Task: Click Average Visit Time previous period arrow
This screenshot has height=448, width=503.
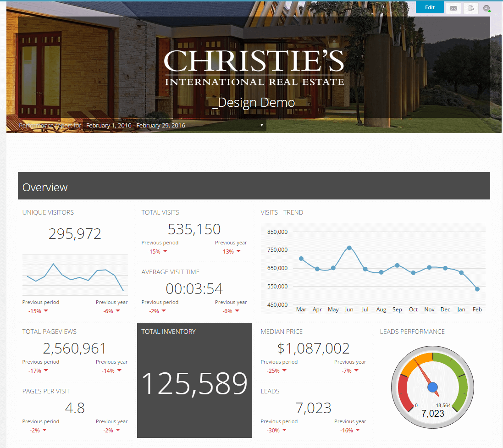Action: coord(164,310)
